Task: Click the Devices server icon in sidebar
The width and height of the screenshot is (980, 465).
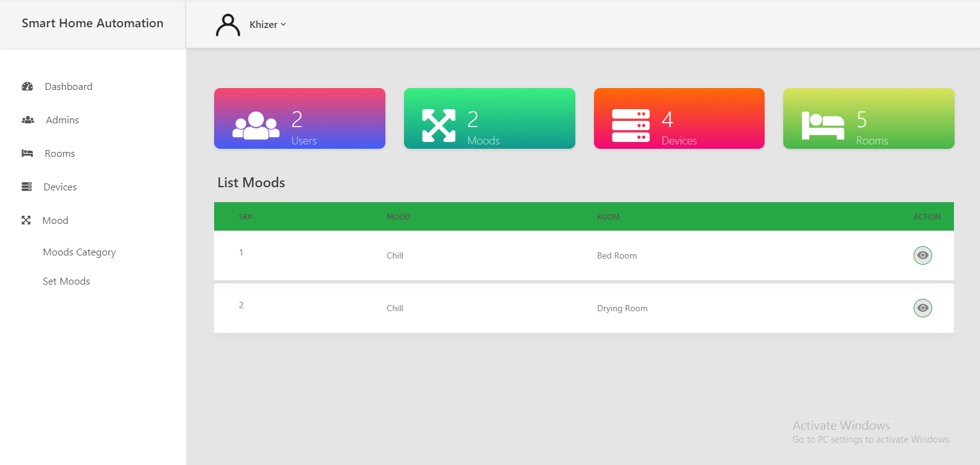Action: pos(27,187)
